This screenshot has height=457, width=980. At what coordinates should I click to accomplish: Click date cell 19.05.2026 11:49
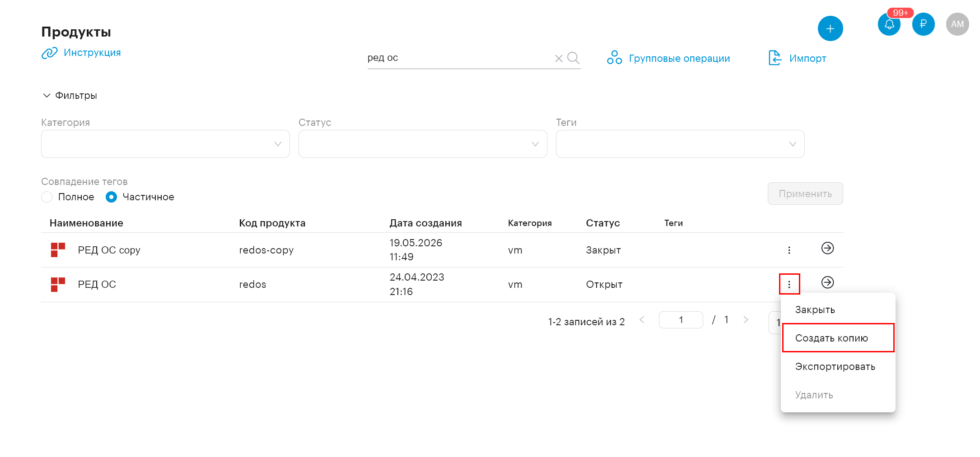[x=416, y=250]
